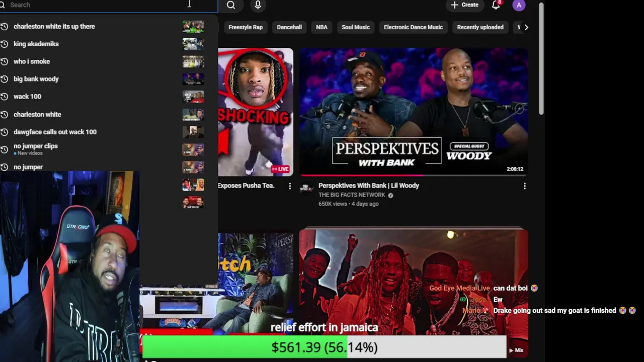The image size is (644, 362).
Task: Open thumbnail next to big bank woody suggestion
Action: [x=193, y=79]
